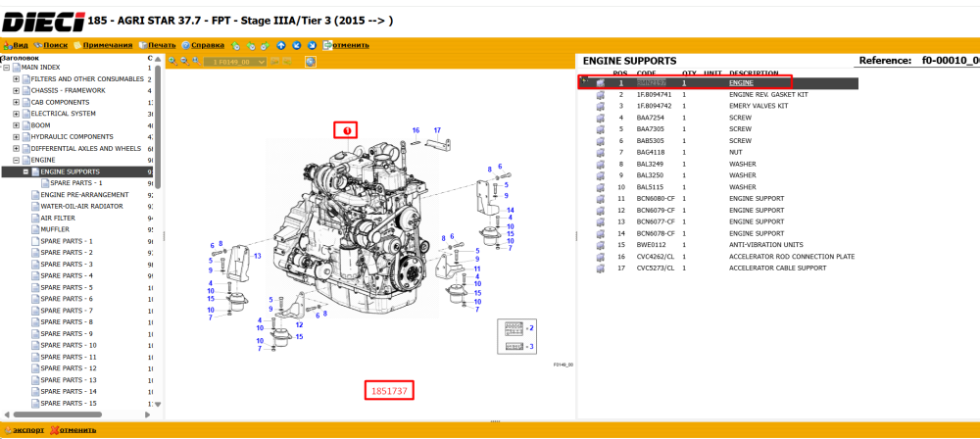Select AIR FILTER tree item
980x439 pixels.
pyautogui.click(x=58, y=218)
